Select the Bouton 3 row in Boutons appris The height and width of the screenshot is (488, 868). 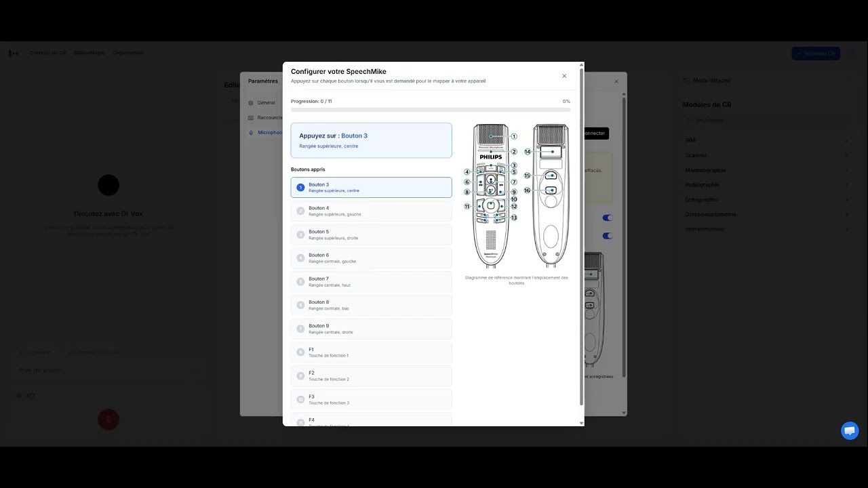pyautogui.click(x=371, y=187)
